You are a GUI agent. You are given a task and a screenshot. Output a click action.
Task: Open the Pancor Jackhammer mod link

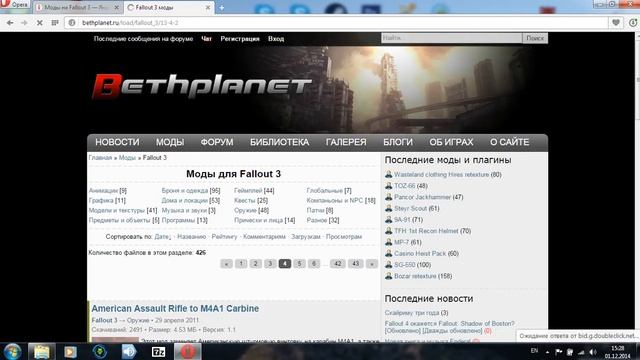tap(422, 197)
